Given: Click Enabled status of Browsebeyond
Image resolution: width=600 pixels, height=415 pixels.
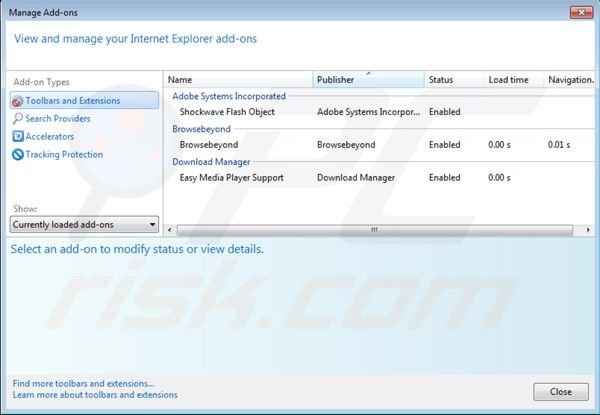Looking at the screenshot, I should point(444,145).
